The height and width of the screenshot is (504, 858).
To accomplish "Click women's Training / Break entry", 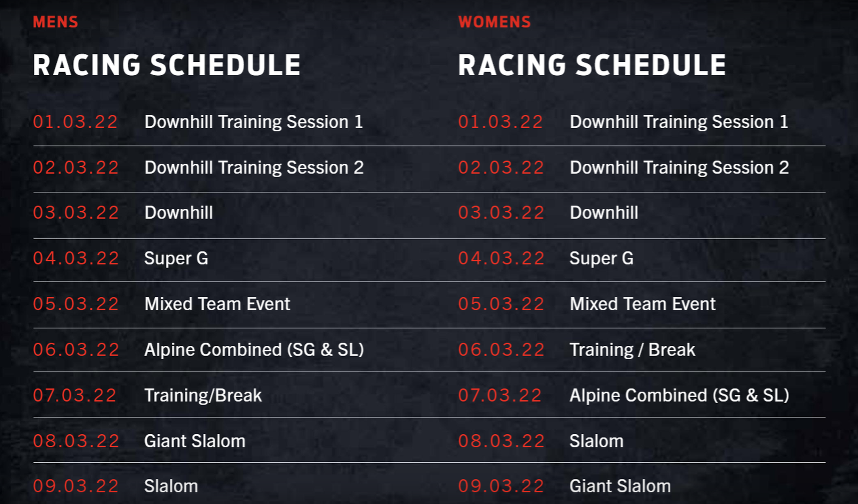I will point(632,349).
